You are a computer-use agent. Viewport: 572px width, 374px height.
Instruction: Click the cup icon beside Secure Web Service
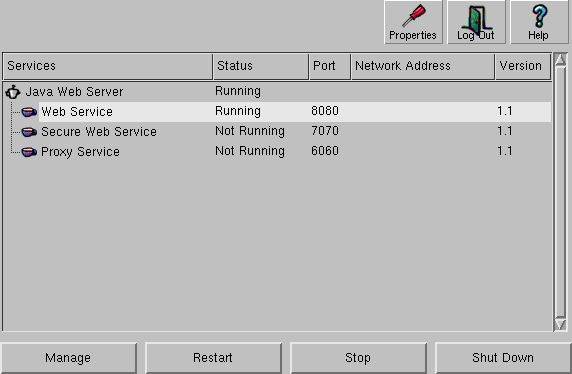pyautogui.click(x=29, y=132)
